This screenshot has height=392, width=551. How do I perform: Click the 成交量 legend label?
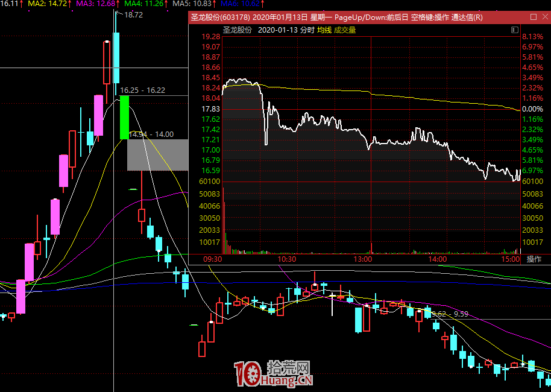tap(345, 30)
